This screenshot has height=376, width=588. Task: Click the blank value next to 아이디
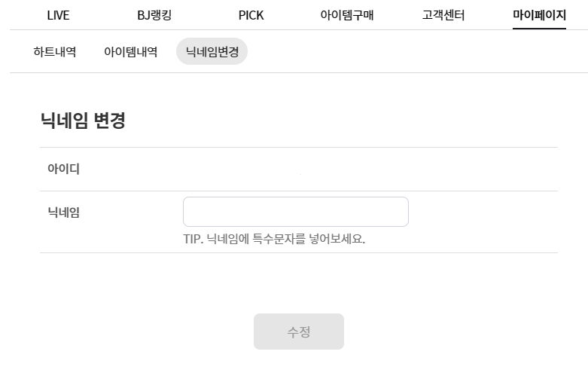[x=300, y=170]
